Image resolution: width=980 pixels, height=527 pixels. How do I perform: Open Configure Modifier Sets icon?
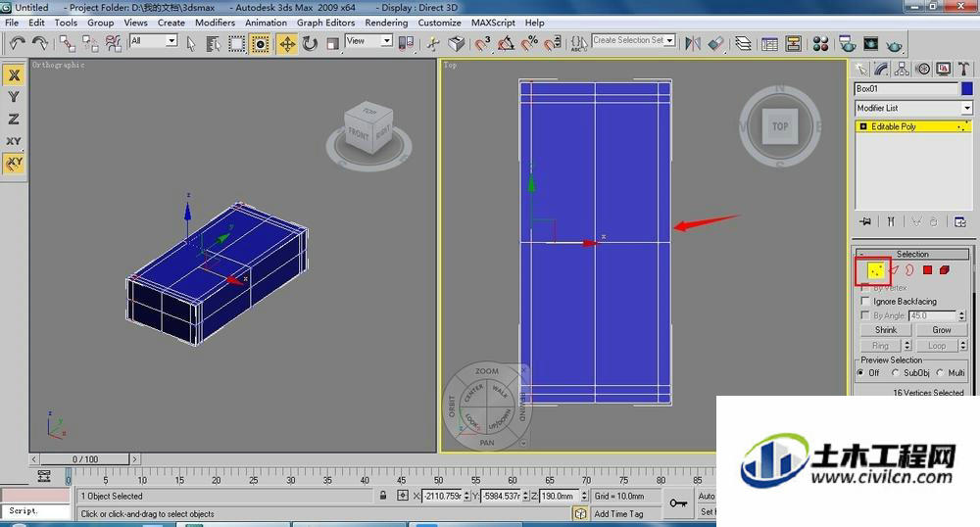960,221
